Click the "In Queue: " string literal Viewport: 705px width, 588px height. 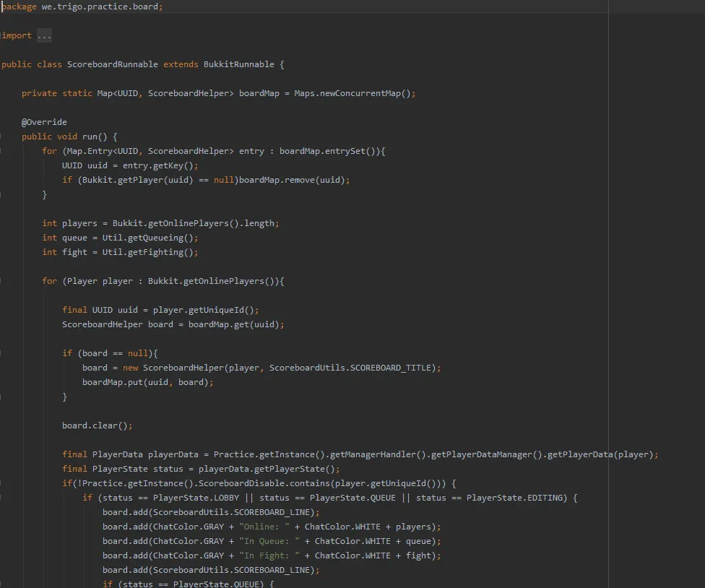click(x=269, y=541)
